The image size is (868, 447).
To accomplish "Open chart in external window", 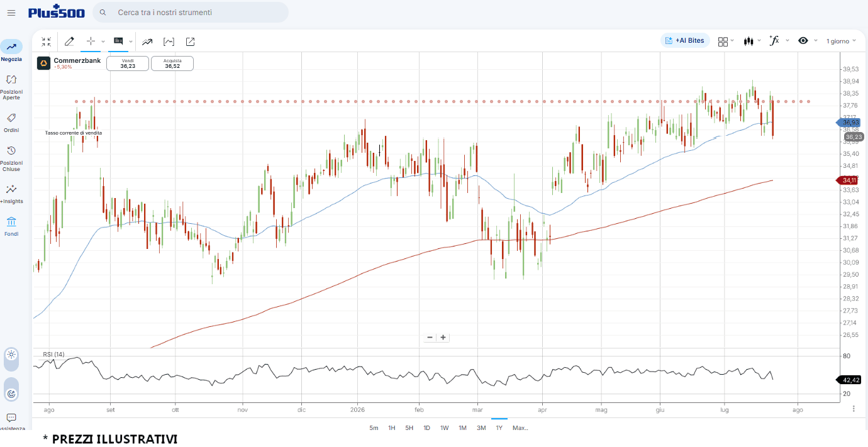I will [x=190, y=41].
